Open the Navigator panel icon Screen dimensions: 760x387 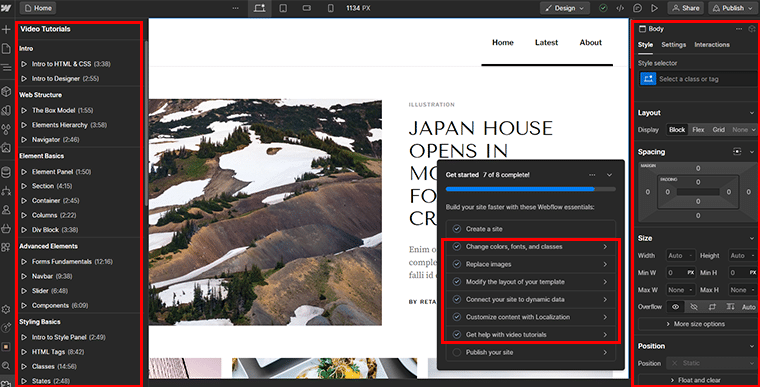6,68
